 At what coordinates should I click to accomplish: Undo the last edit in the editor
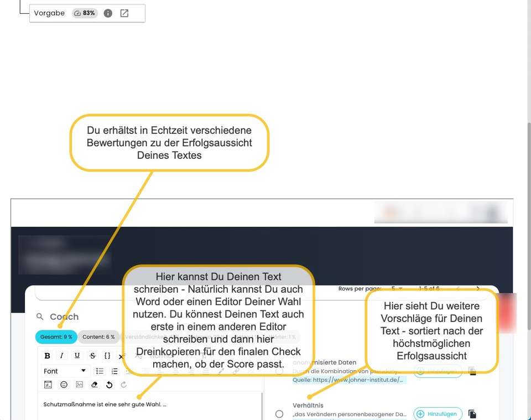pos(109,385)
